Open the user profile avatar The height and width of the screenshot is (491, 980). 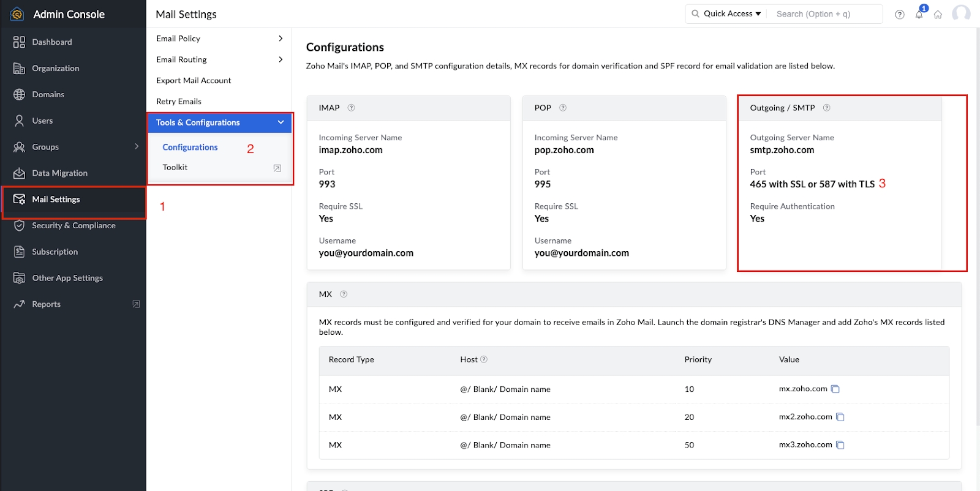961,13
